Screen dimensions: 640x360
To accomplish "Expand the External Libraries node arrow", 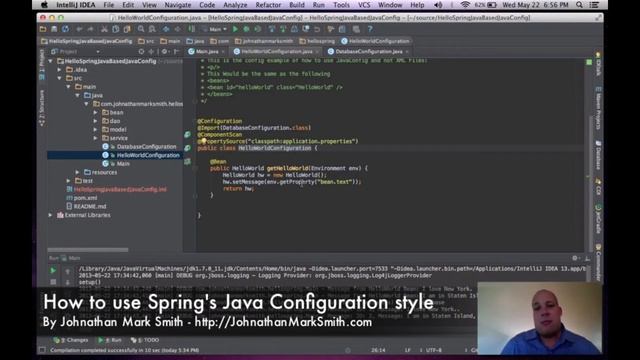I will click(x=51, y=215).
